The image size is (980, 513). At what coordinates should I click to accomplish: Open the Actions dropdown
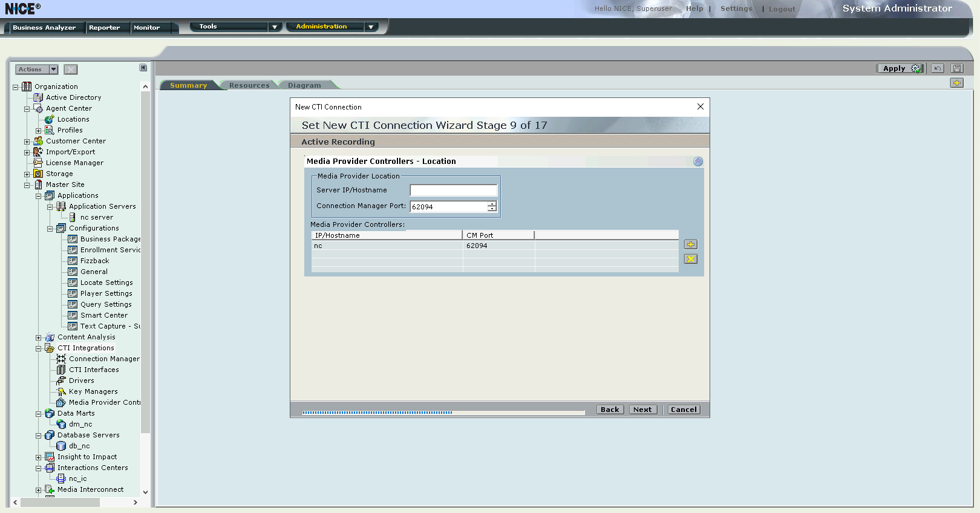(53, 70)
